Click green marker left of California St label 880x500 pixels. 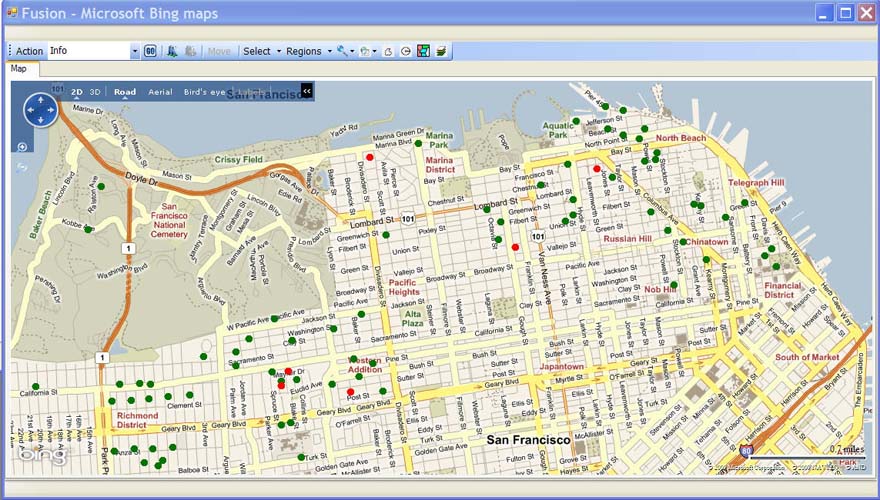tap(36, 387)
